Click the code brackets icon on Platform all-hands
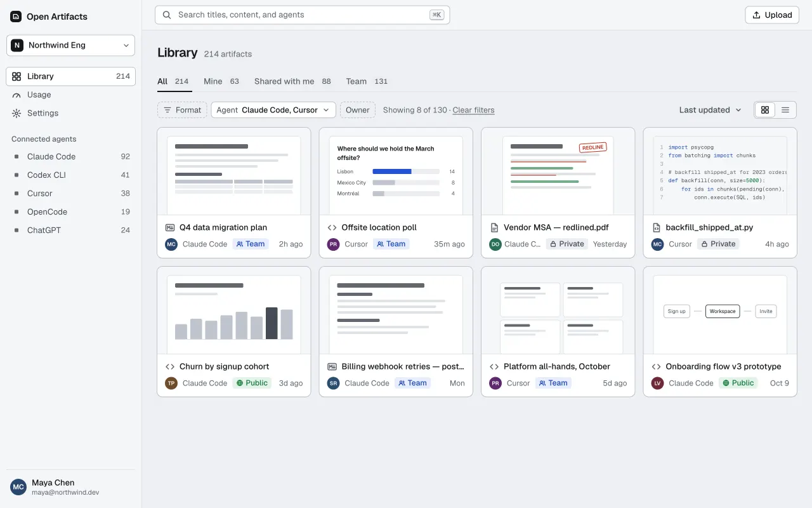This screenshot has width=812, height=508. (494, 366)
